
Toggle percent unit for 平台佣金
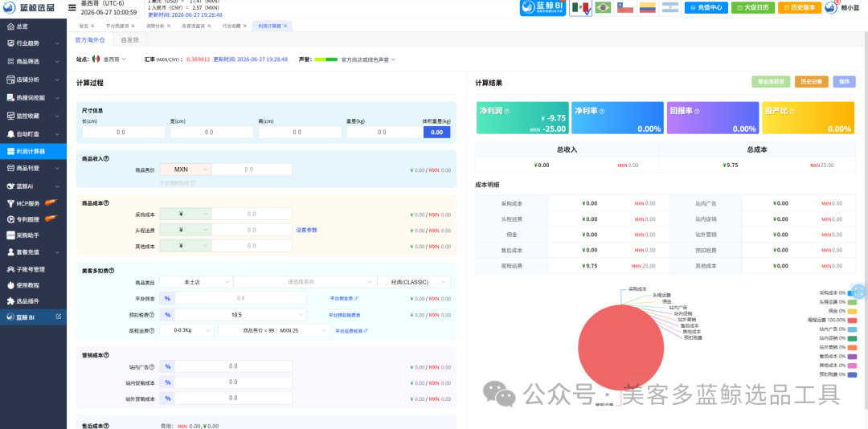[167, 298]
